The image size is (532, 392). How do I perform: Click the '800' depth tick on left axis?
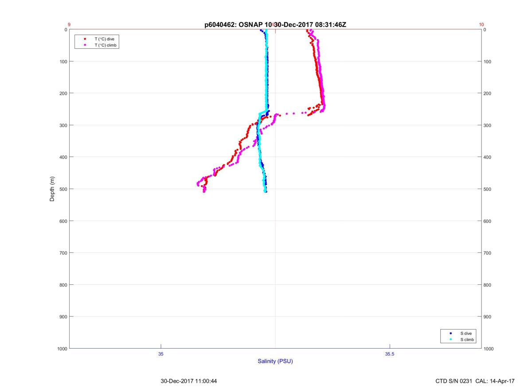63,285
